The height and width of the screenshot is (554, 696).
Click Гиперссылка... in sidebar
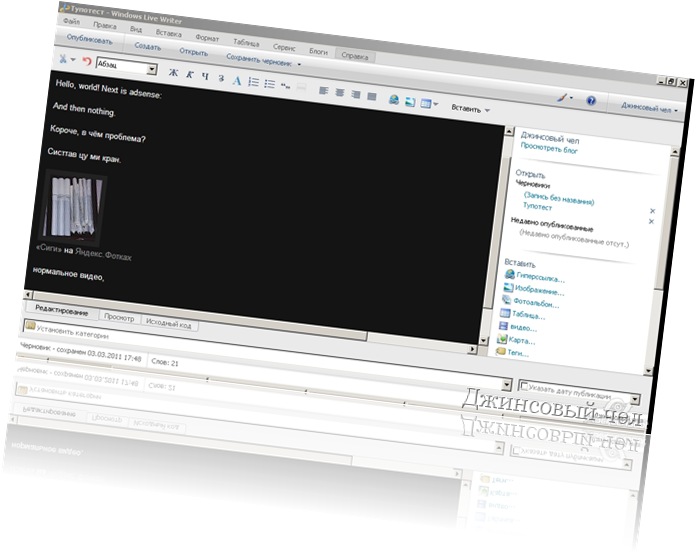(x=540, y=277)
